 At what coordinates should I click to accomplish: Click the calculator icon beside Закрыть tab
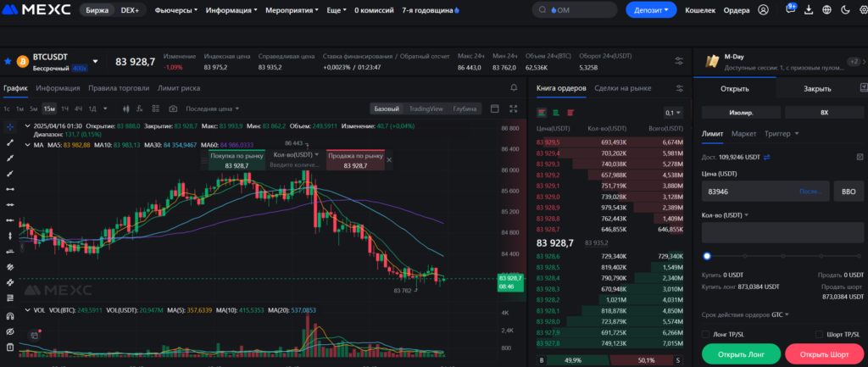pyautogui.click(x=863, y=87)
